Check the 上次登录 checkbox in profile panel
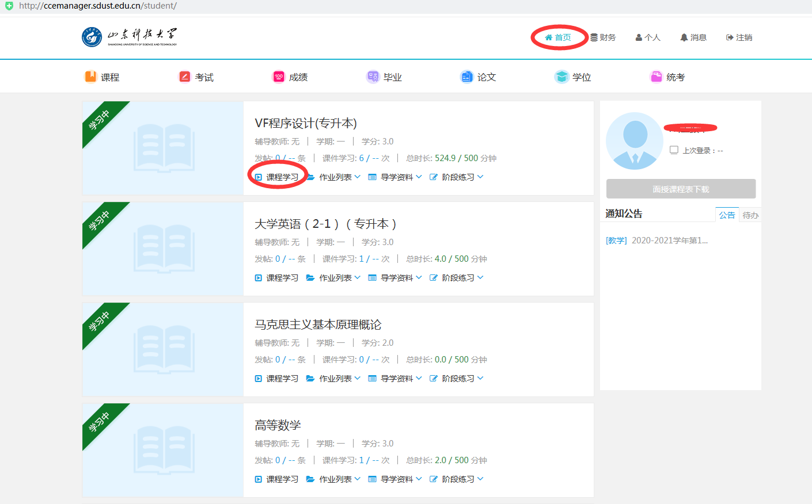Screen dimensions: 812x504 tap(675, 150)
